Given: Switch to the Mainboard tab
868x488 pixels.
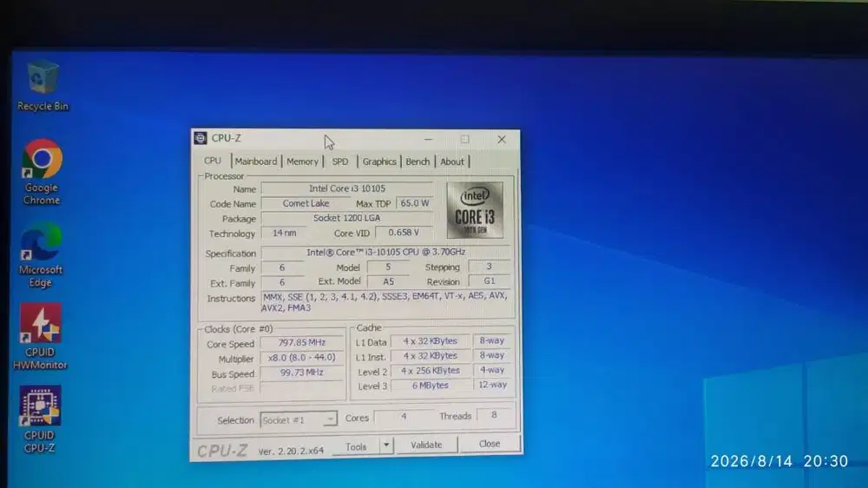Looking at the screenshot, I should 256,162.
